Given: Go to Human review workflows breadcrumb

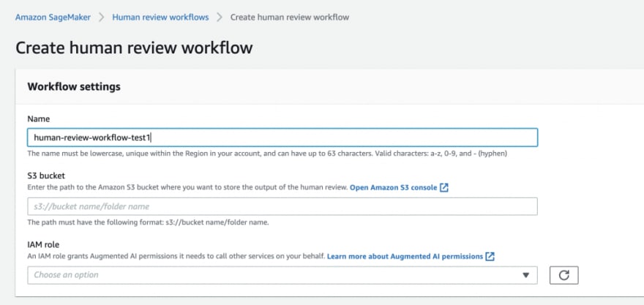Looking at the screenshot, I should (160, 18).
